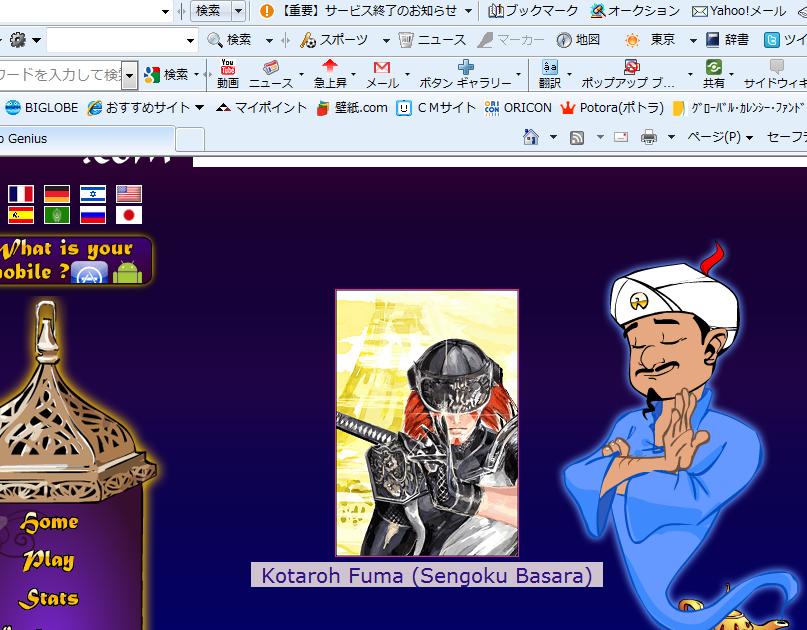Screen dimensions: 807x630
Task: Open the Android mobile app icon
Action: tap(127, 272)
